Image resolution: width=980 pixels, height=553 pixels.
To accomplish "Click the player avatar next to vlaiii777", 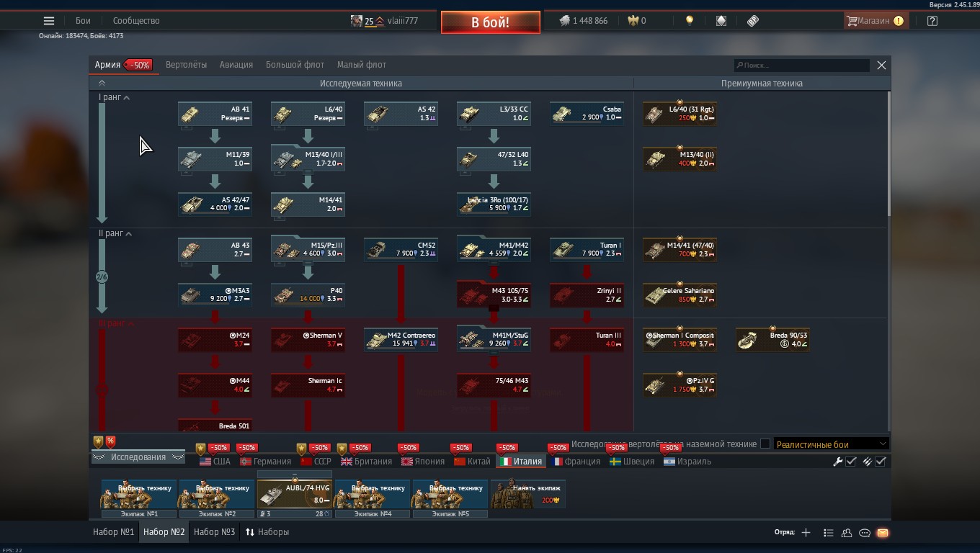I will tap(357, 21).
